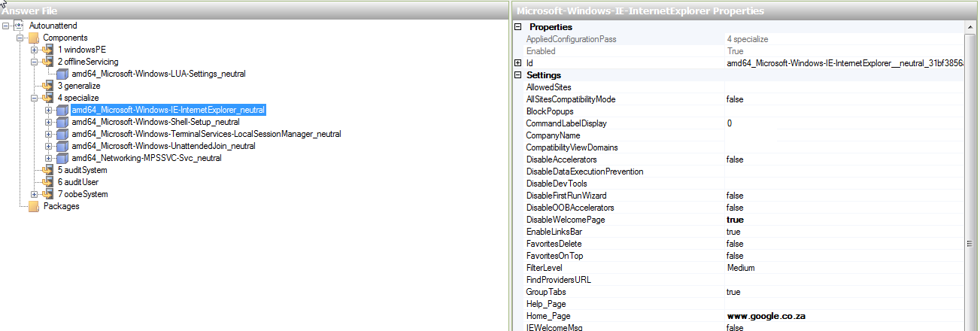Select the 5 auditSystem tree item
Viewport: 980px width, 331px height.
(x=82, y=170)
